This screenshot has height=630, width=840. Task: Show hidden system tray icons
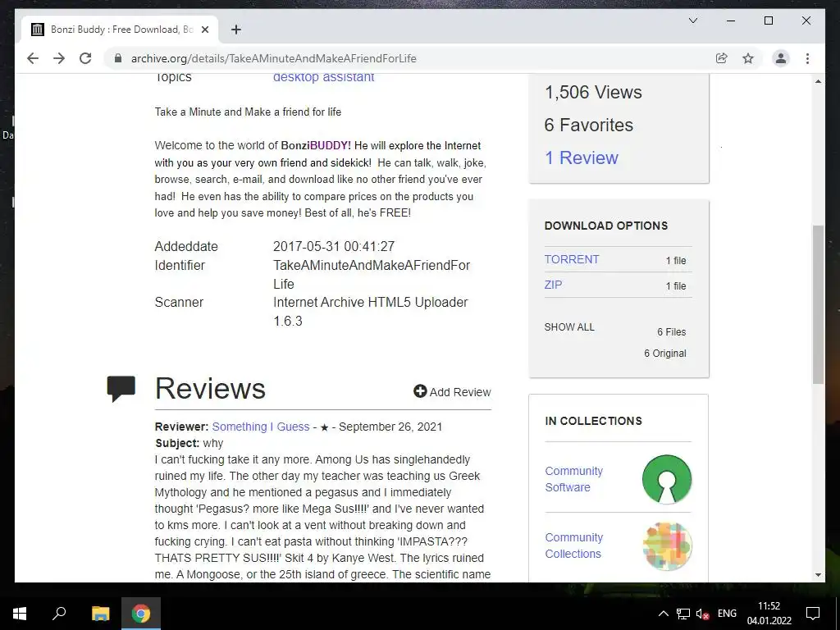tap(663, 614)
